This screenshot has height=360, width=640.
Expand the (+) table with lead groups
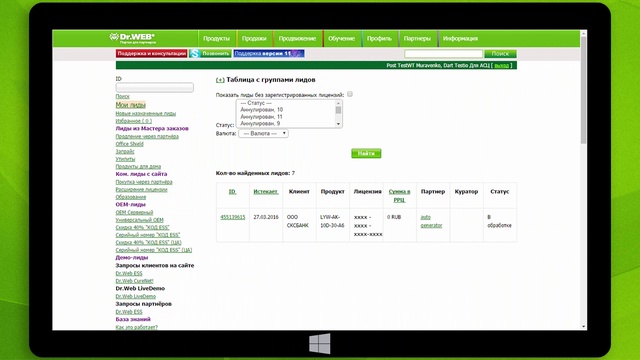click(220, 80)
